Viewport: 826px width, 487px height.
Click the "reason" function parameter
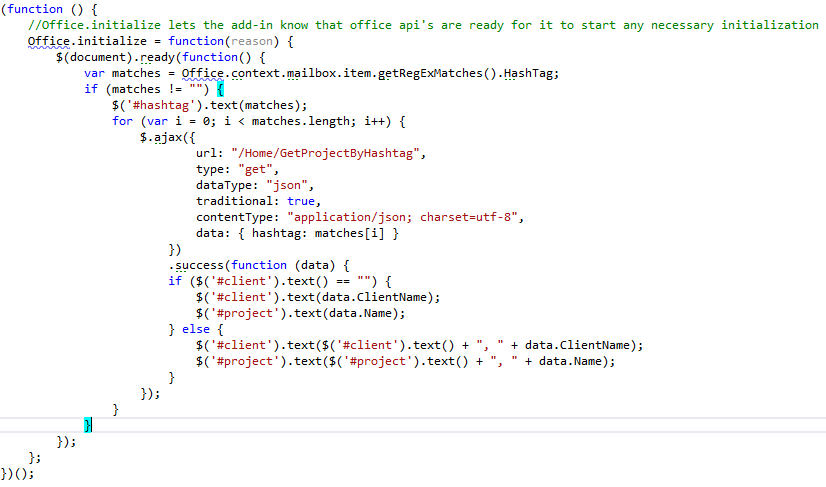(251, 41)
